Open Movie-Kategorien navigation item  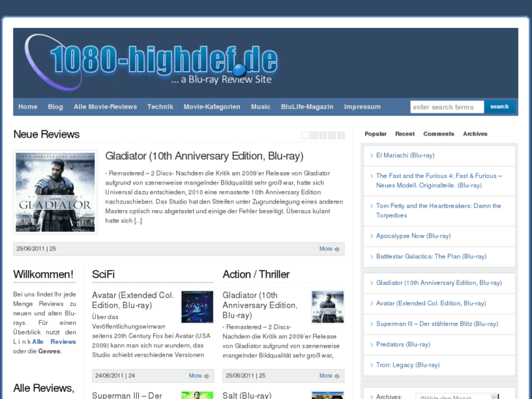212,107
